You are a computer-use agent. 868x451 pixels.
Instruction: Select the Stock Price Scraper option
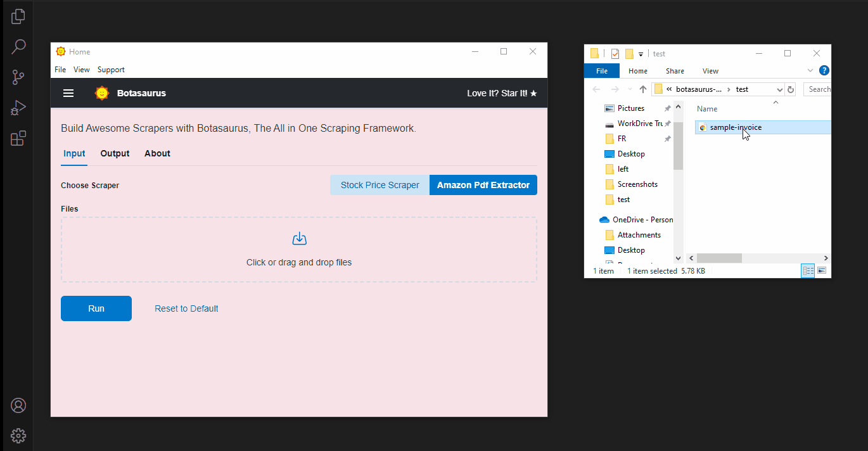[379, 184]
